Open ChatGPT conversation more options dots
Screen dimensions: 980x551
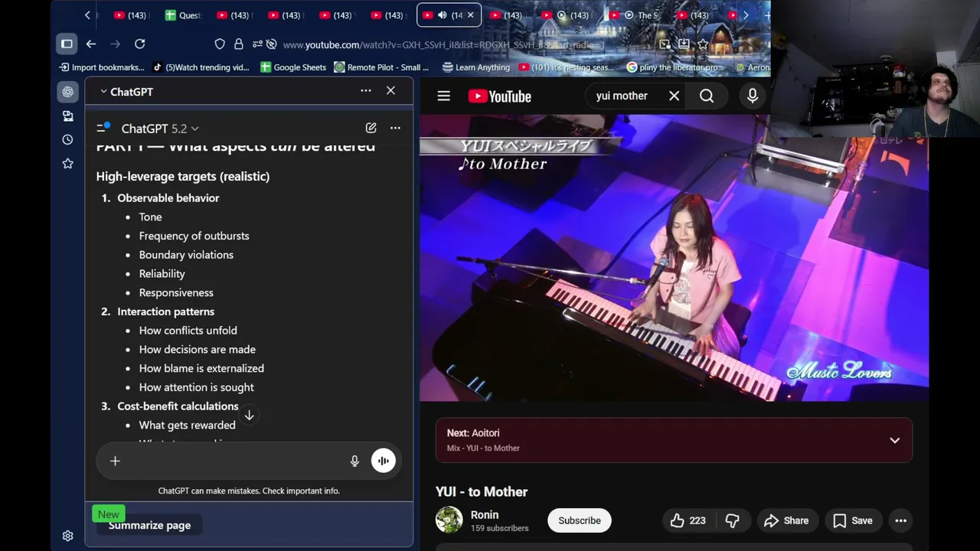point(395,128)
